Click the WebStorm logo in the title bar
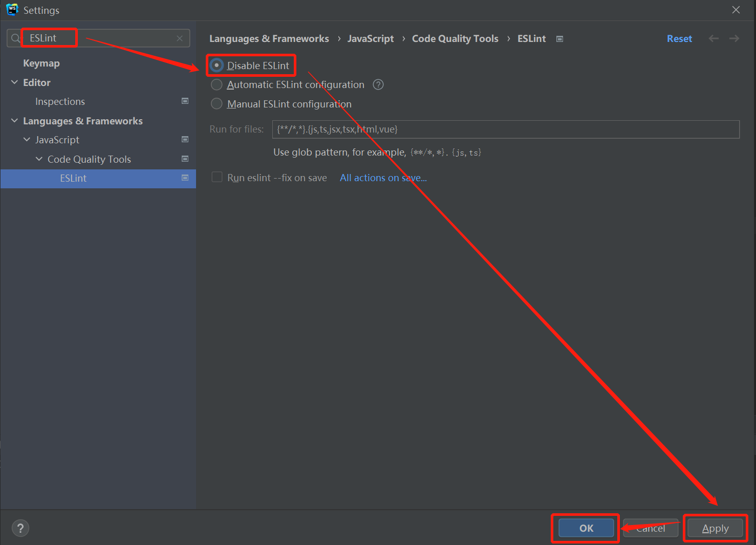 pyautogui.click(x=11, y=9)
